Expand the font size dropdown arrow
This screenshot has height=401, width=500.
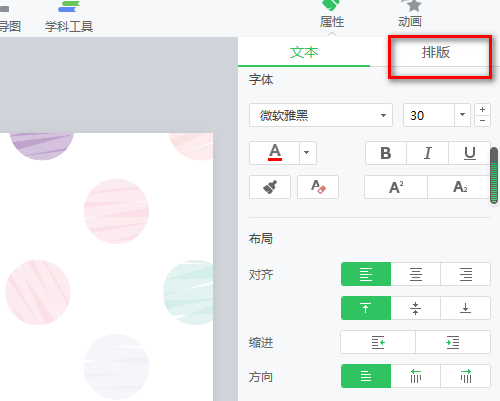(462, 115)
